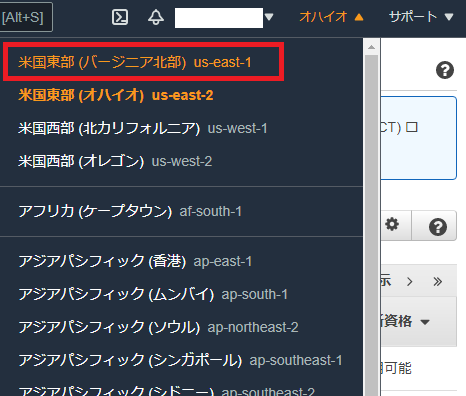
Task: Select region アジアパシフィック (ソウル) ap-northeast-2
Action: 158,327
